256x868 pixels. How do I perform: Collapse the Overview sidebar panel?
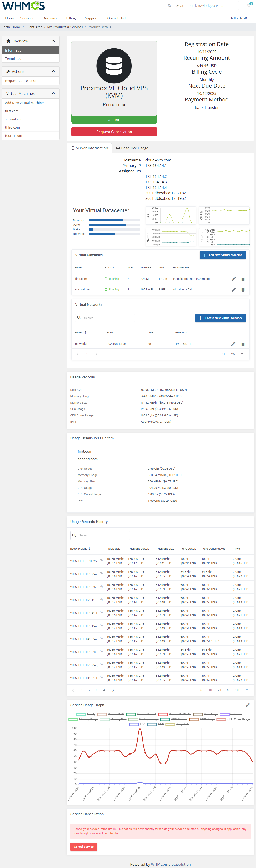(53, 41)
